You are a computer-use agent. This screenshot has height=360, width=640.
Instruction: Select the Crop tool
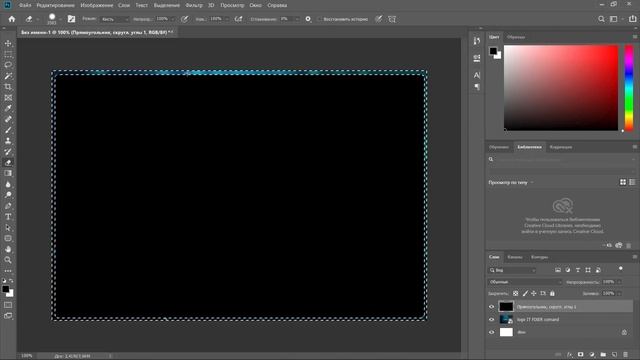[x=8, y=87]
